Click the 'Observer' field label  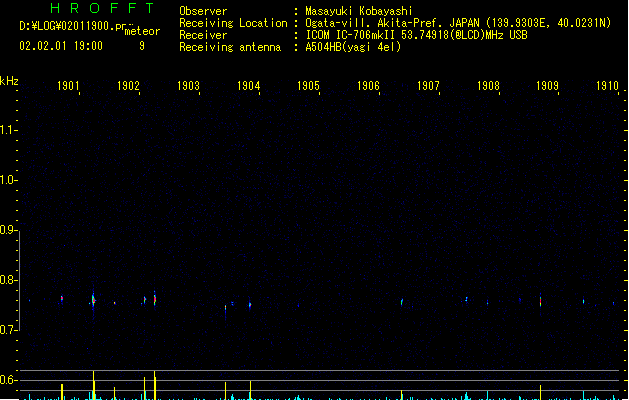click(203, 11)
